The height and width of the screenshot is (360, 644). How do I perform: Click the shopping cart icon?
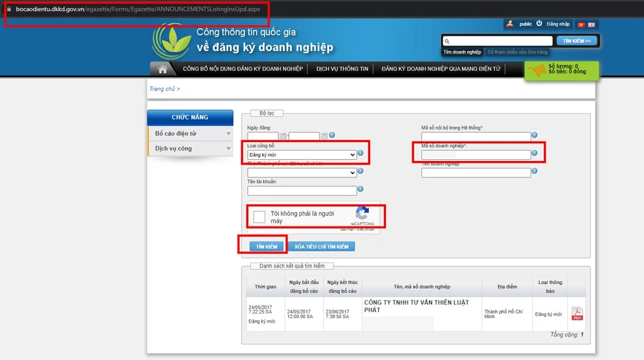tap(539, 71)
